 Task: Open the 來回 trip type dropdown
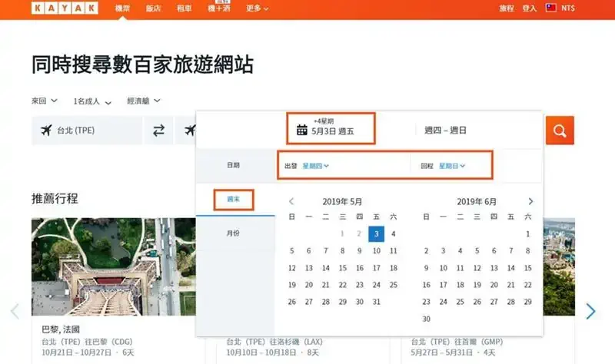tap(45, 101)
